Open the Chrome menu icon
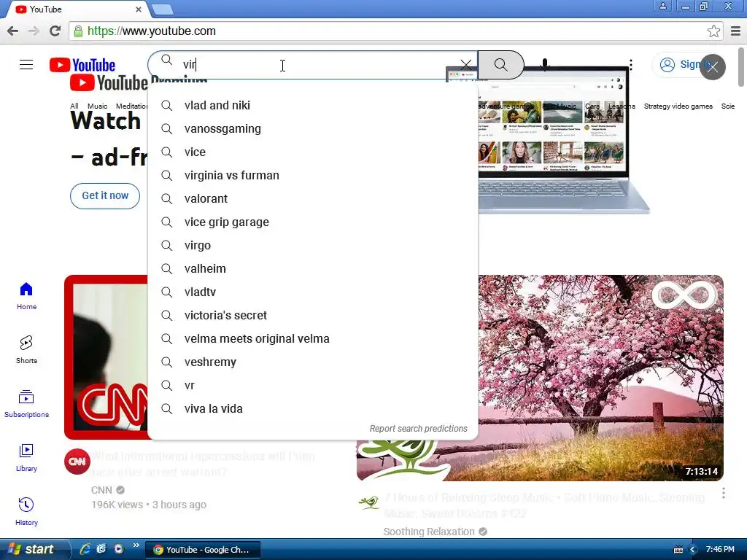Screen dimensions: 747x560 coord(735,31)
